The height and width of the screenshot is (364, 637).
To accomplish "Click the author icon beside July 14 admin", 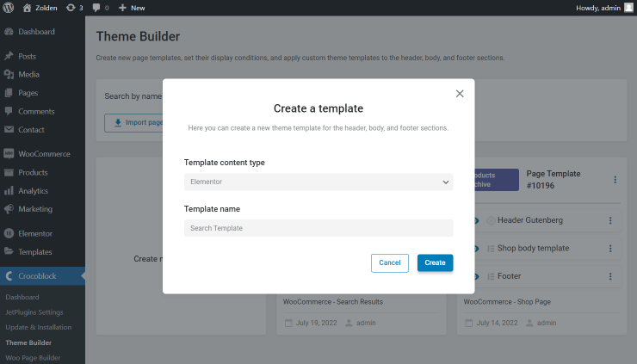I will tap(529, 323).
